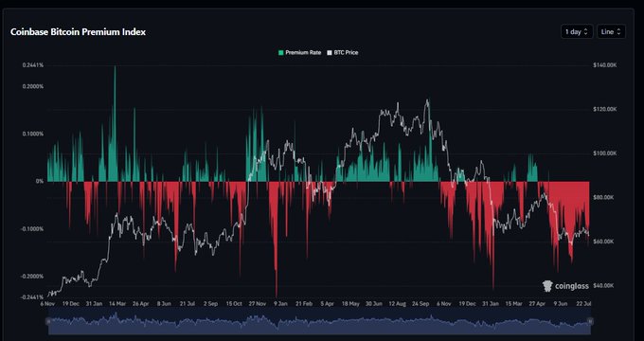Click the 0.1000% axis label

pos(33,134)
